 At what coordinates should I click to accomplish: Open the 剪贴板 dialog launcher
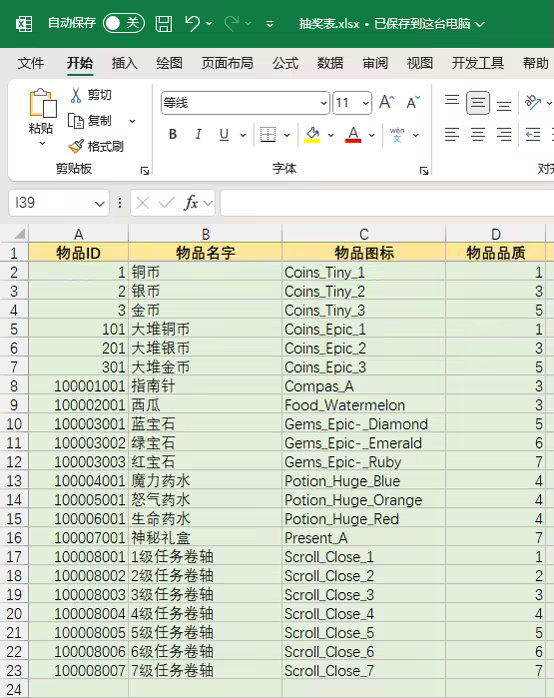145,170
